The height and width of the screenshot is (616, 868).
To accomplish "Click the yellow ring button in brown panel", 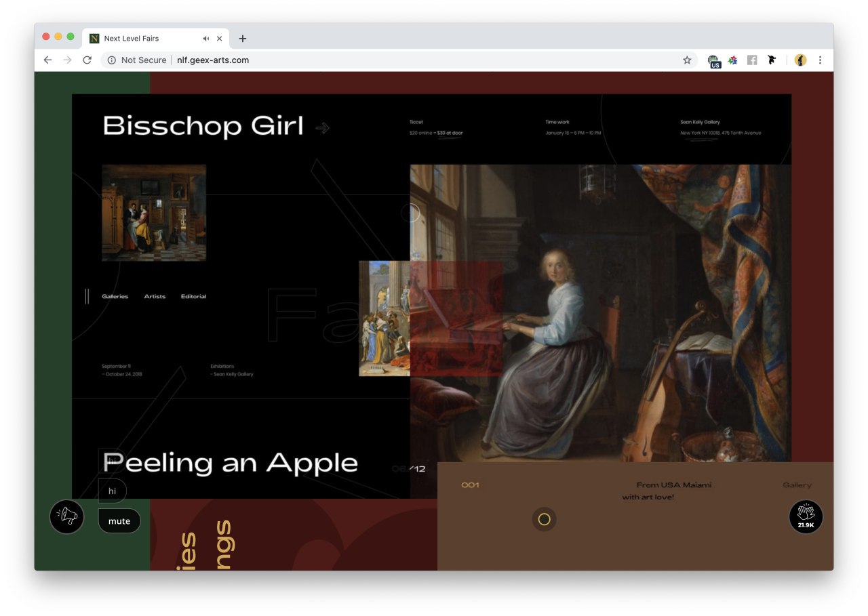I will click(x=544, y=520).
